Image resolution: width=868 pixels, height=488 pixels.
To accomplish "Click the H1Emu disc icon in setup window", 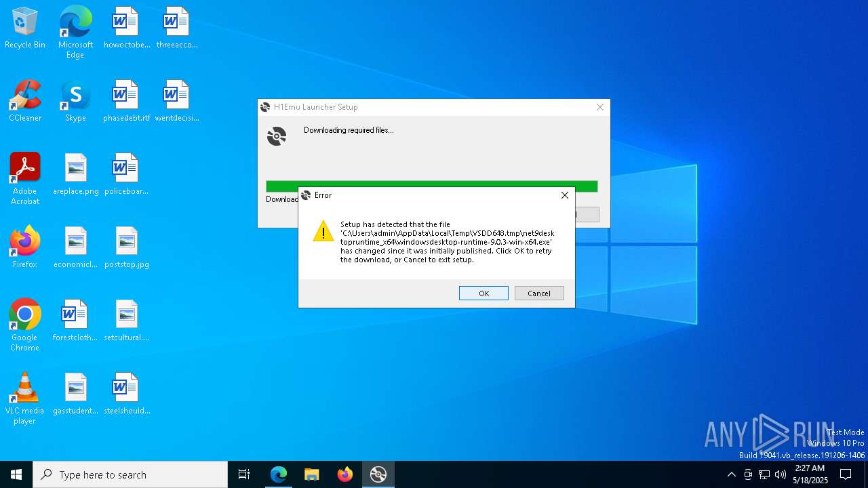I will (x=277, y=136).
